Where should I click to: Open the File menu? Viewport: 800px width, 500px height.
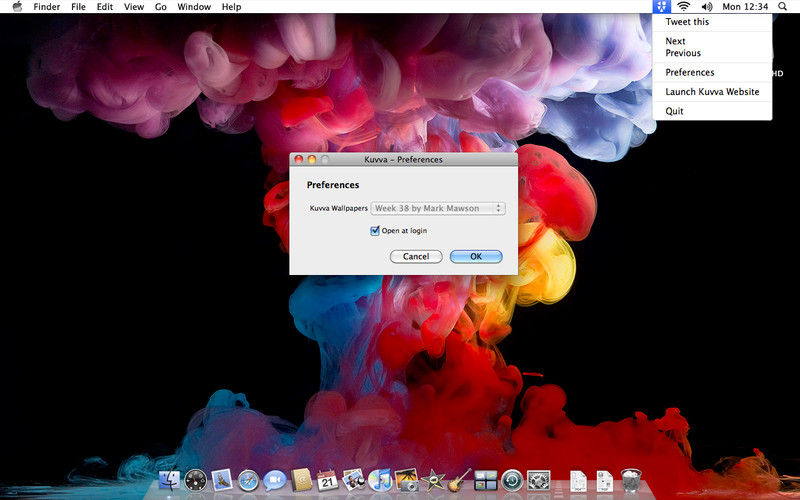coord(78,7)
